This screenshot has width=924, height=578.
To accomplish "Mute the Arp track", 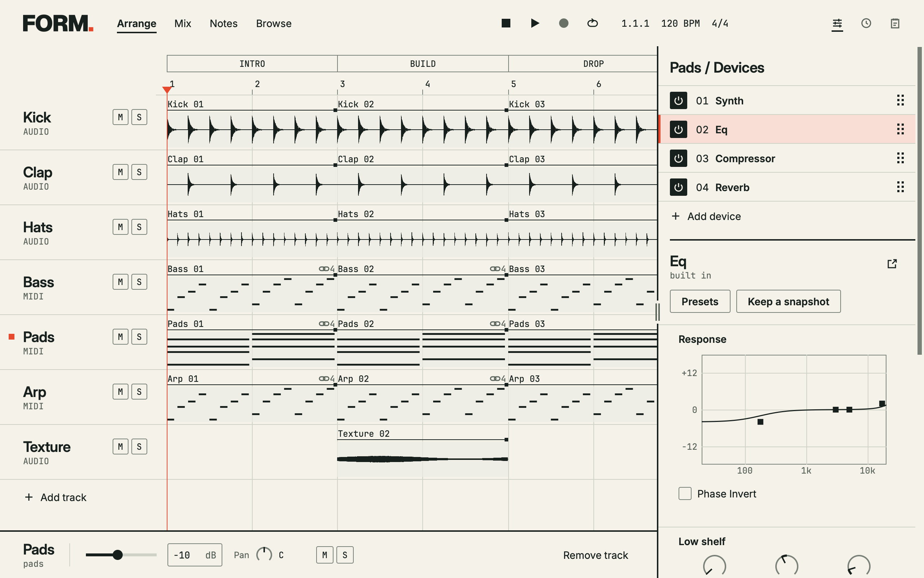I will (x=120, y=392).
